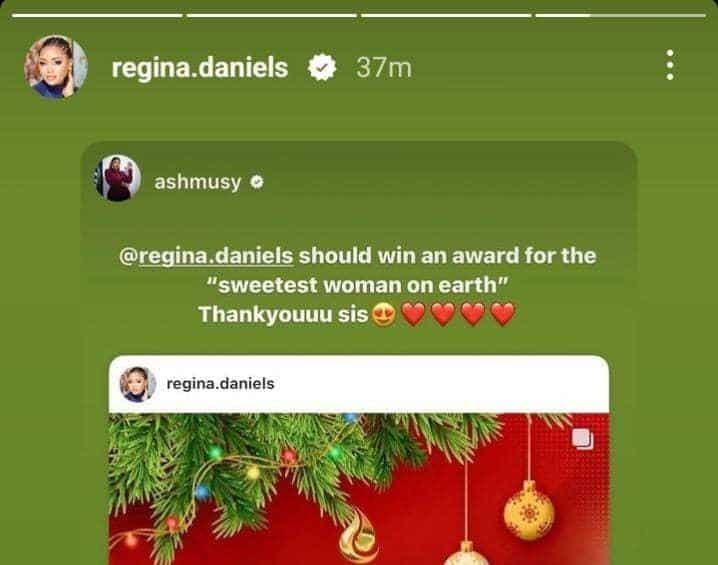718x565 pixels.
Task: Tap the fourth, in-progress story segment bar
Action: pyautogui.click(x=621, y=16)
